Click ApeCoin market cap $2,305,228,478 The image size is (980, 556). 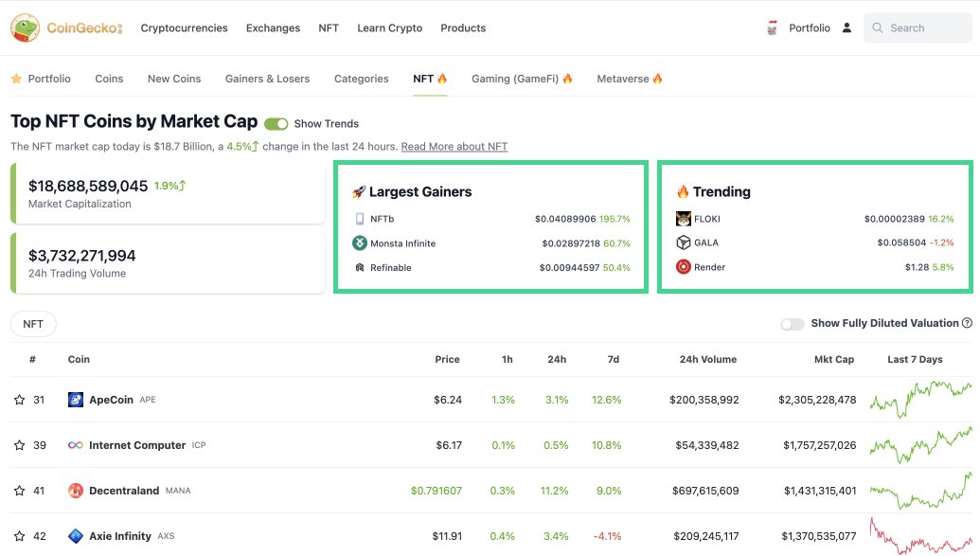(x=817, y=400)
